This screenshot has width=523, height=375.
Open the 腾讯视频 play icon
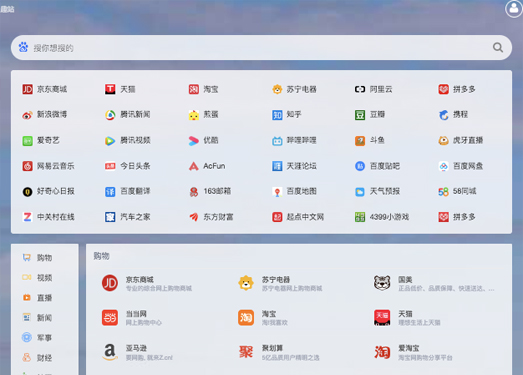point(110,140)
